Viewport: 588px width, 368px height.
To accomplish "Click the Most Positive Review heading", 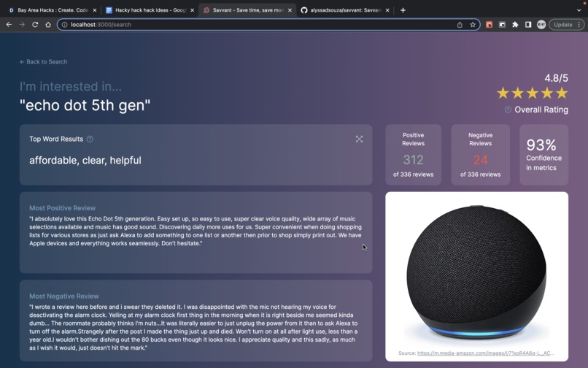I will (x=62, y=208).
